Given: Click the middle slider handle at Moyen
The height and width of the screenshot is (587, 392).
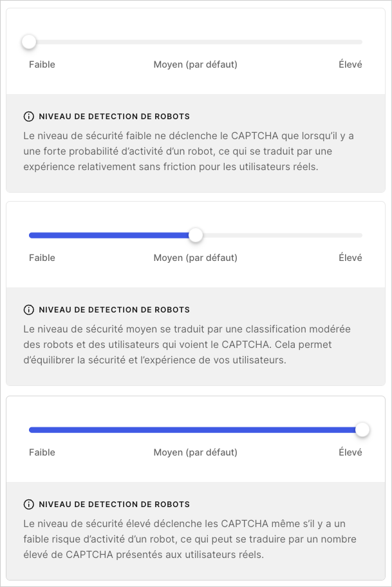Looking at the screenshot, I should [x=196, y=235].
